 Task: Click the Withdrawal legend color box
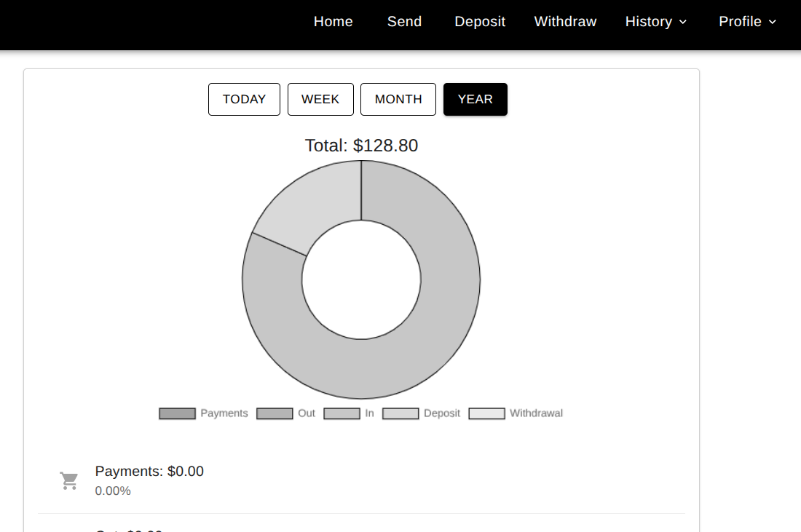[x=486, y=413]
